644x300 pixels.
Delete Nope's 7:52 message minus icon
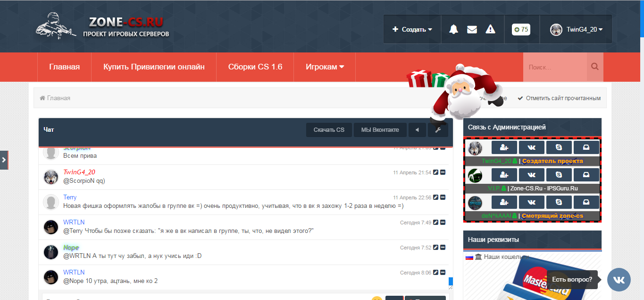443,248
